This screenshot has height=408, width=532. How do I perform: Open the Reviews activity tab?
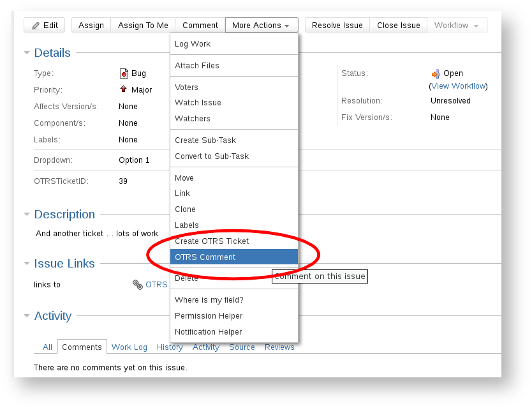279,347
